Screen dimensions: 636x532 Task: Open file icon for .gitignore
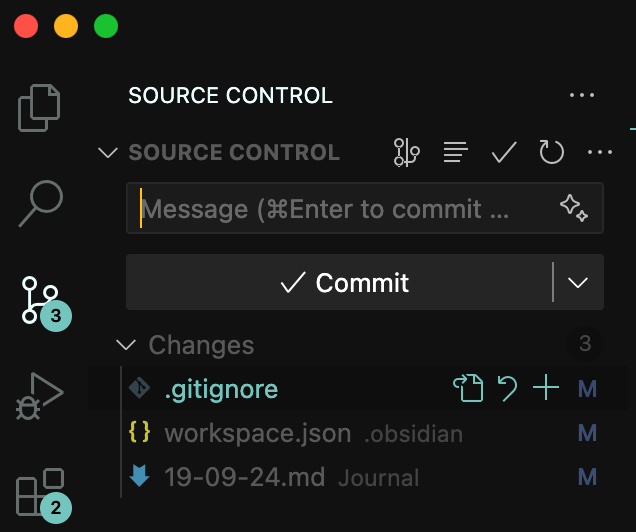[x=468, y=388]
